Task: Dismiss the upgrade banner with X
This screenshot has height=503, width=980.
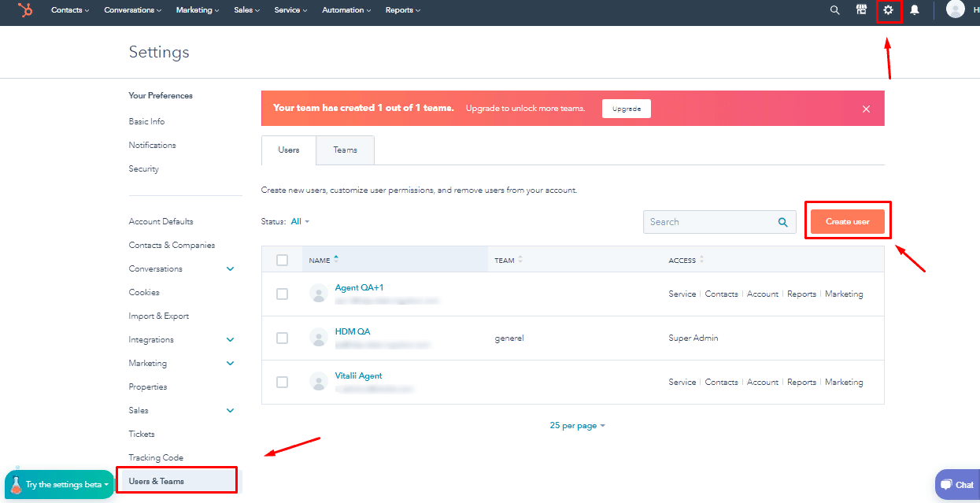Action: click(x=867, y=109)
